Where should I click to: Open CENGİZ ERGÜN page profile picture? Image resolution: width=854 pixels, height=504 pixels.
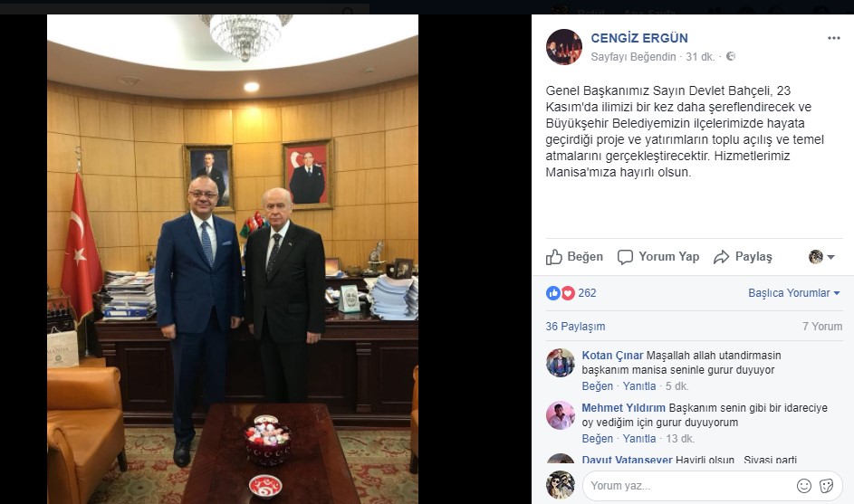coord(564,47)
